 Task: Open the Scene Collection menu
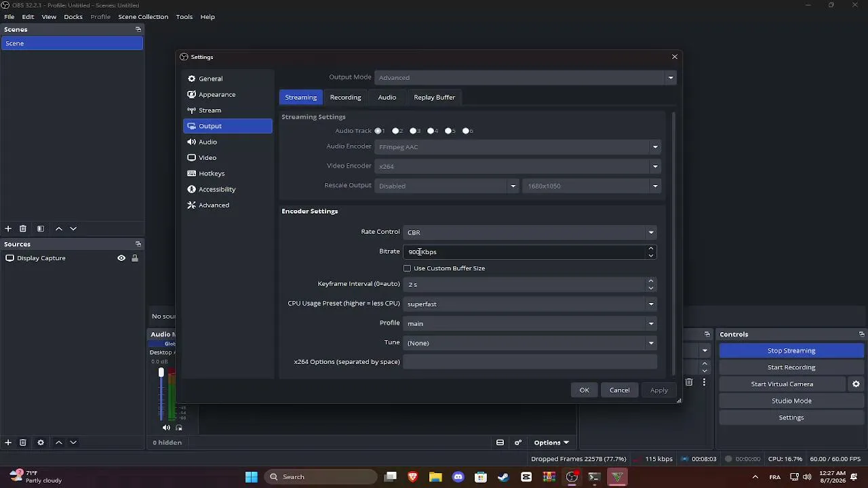point(143,17)
